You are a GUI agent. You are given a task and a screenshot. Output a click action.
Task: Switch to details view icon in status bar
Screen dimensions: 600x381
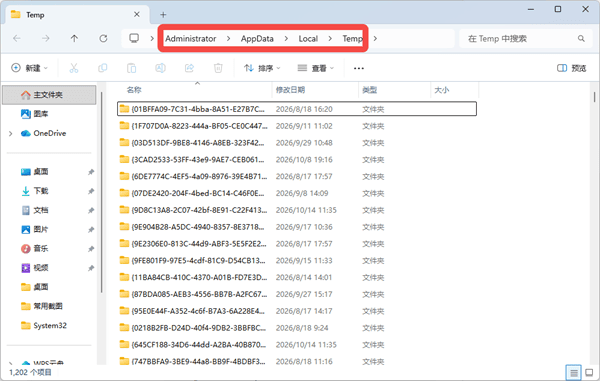coord(573,373)
